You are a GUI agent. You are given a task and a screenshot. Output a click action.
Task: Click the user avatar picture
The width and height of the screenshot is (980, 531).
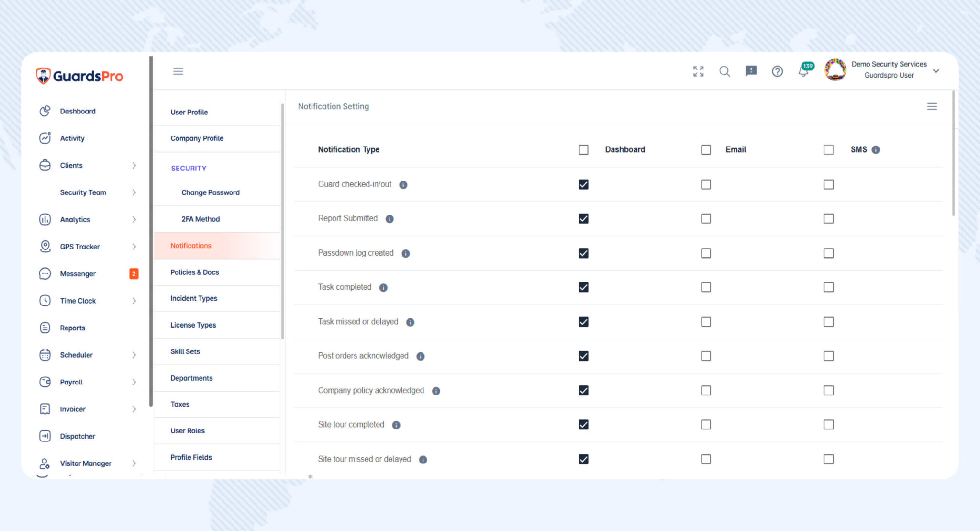835,70
